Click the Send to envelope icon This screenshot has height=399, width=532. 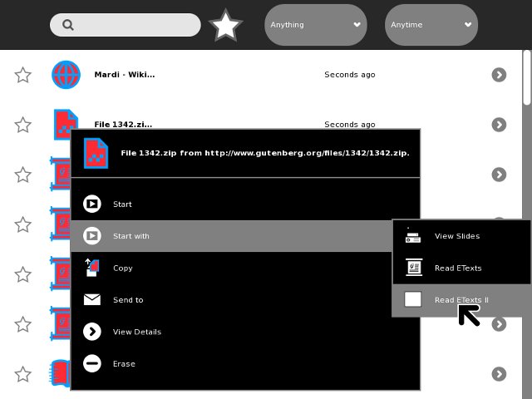click(x=92, y=300)
